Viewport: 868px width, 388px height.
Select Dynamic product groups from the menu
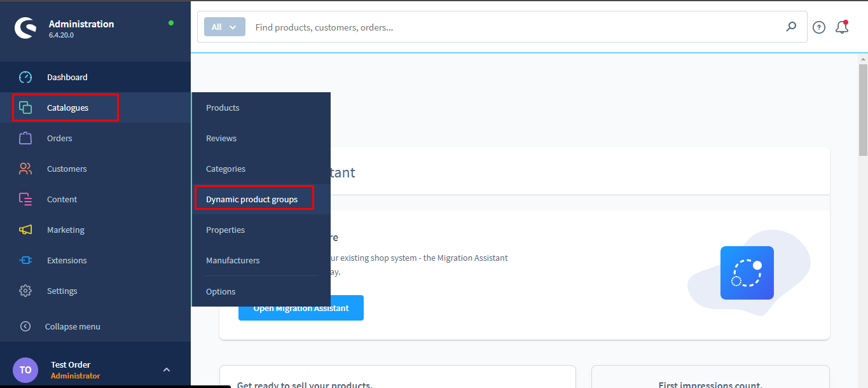(x=251, y=198)
